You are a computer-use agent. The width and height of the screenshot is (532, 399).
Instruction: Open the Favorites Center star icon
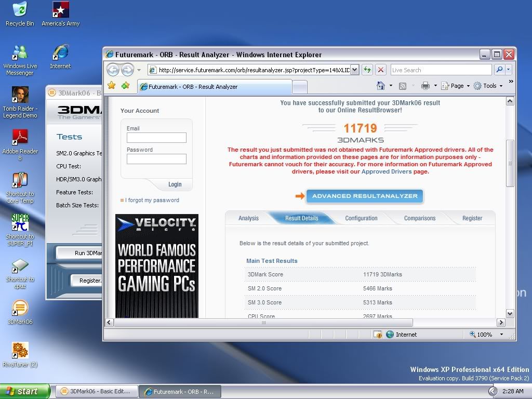111,86
